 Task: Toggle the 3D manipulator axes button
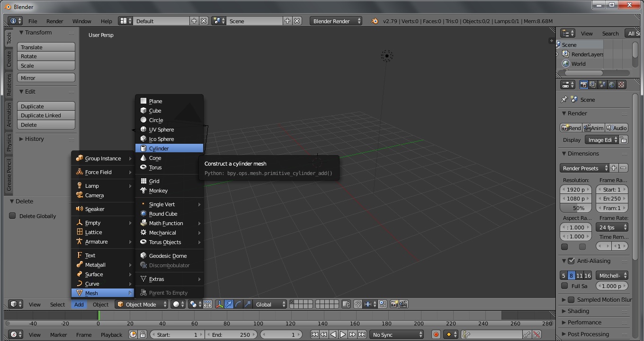point(219,304)
